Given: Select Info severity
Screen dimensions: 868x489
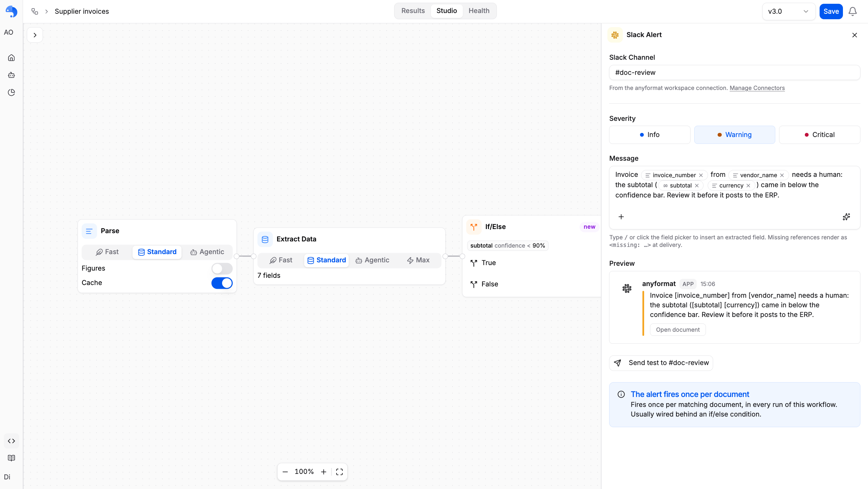Looking at the screenshot, I should [650, 135].
